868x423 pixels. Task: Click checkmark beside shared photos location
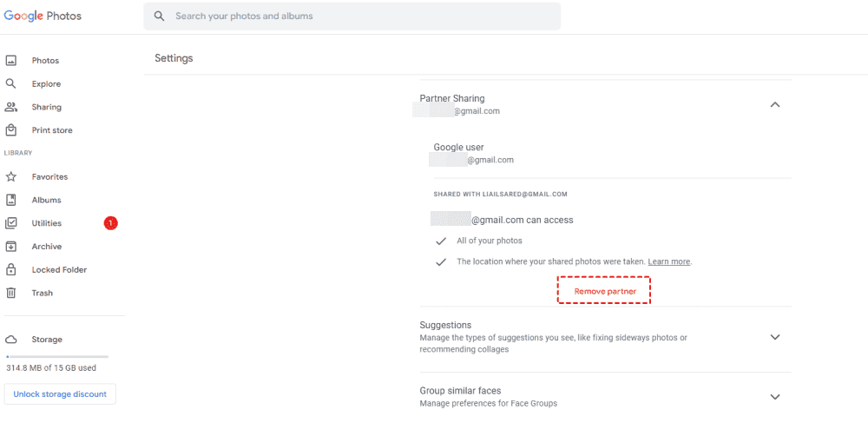441,261
